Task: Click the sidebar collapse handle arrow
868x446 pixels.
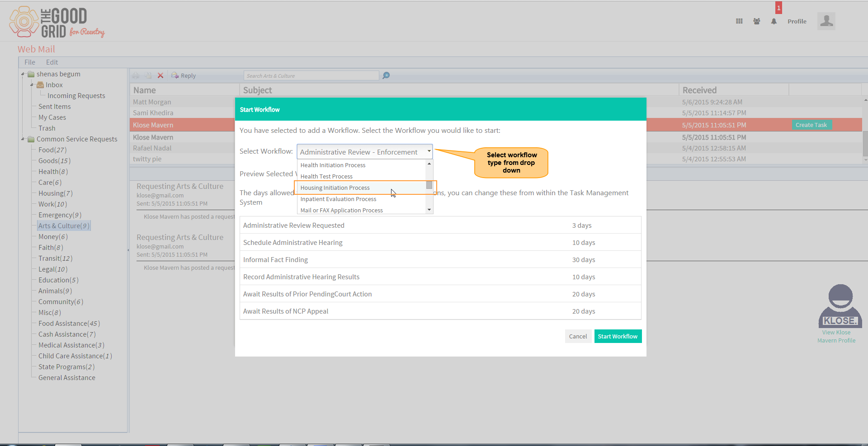Action: (128, 250)
